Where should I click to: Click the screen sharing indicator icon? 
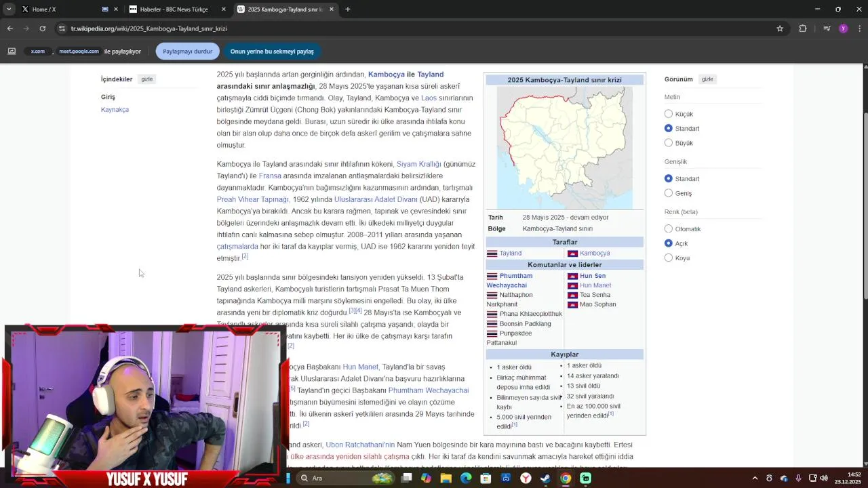(12, 52)
